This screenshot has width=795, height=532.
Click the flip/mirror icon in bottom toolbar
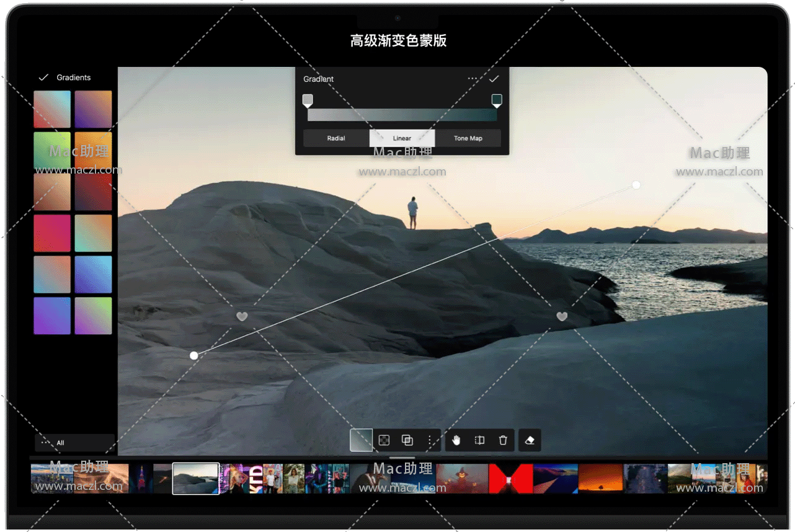pos(479,440)
